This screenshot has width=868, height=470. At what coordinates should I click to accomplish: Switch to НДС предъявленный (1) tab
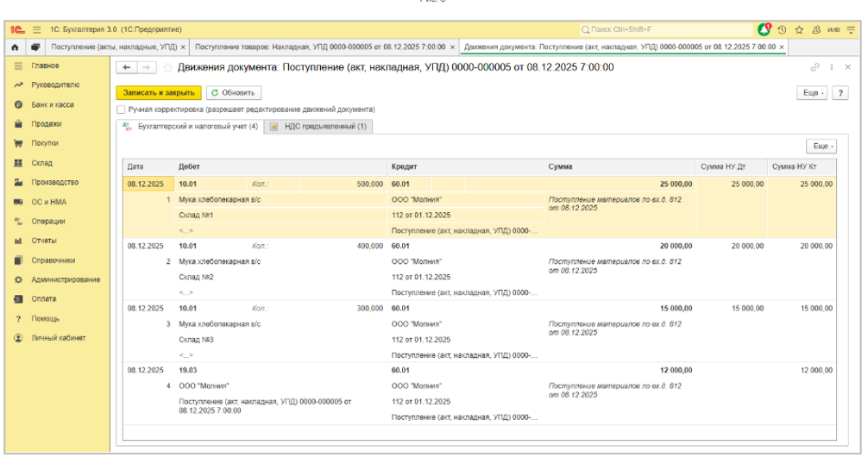tap(319, 127)
